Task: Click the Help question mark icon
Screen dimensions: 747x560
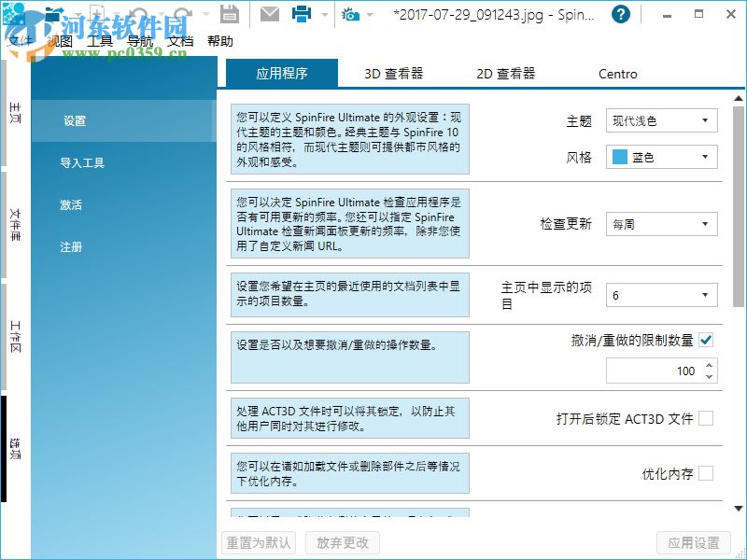Action: coord(621,15)
